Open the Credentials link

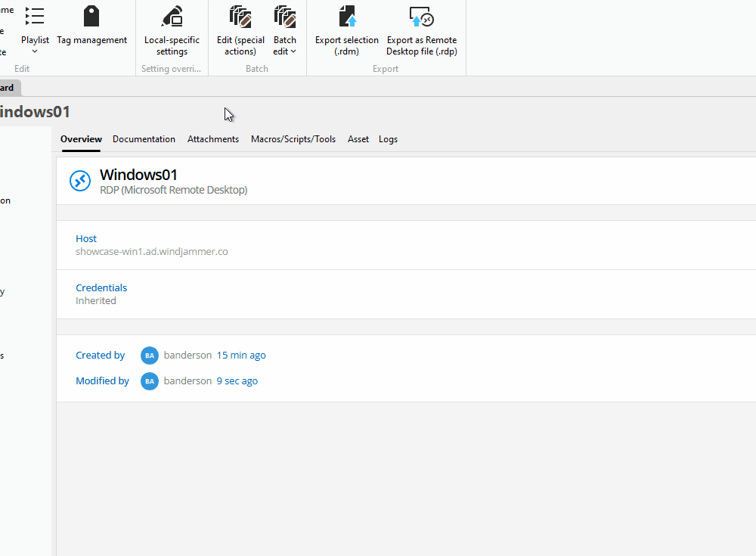point(101,287)
